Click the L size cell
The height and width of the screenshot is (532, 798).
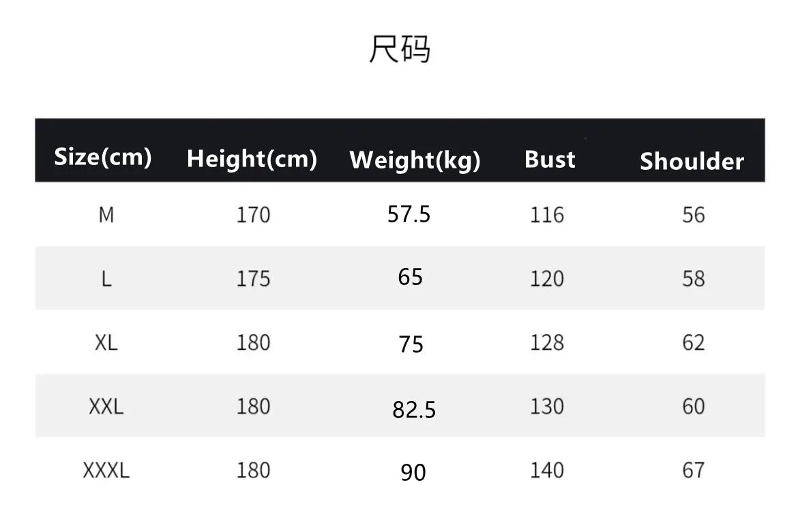[x=106, y=279]
